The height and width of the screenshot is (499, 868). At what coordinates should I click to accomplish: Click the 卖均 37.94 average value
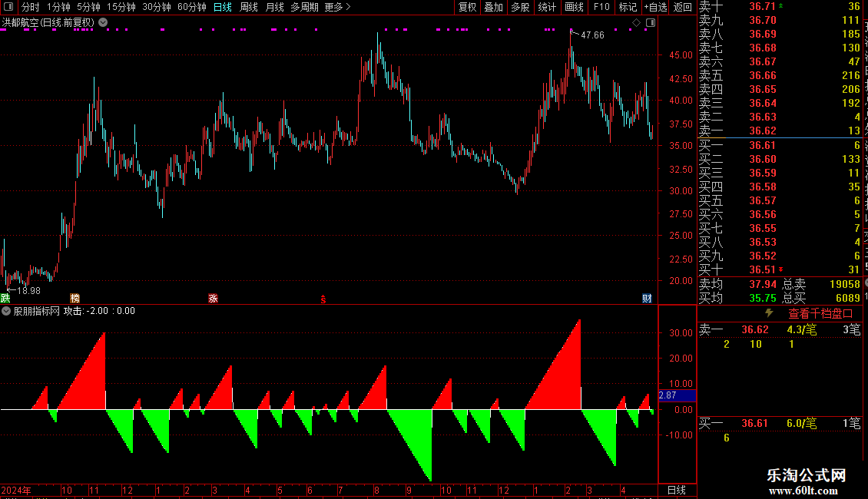[x=763, y=284]
